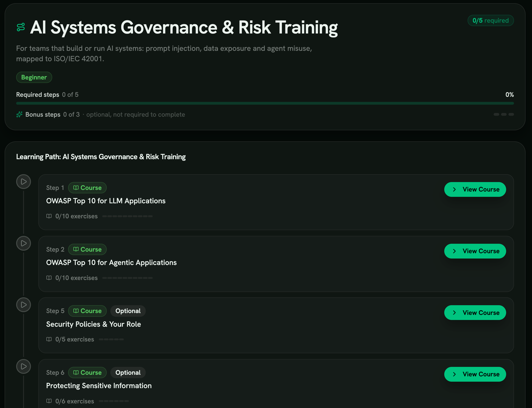Click the play circle icon for Step 5
Screen dimensions: 532x408
(x=24, y=305)
